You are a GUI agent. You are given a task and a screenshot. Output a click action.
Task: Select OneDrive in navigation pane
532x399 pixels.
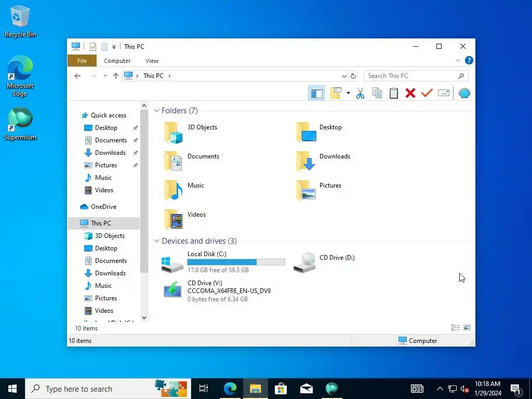pos(98,207)
